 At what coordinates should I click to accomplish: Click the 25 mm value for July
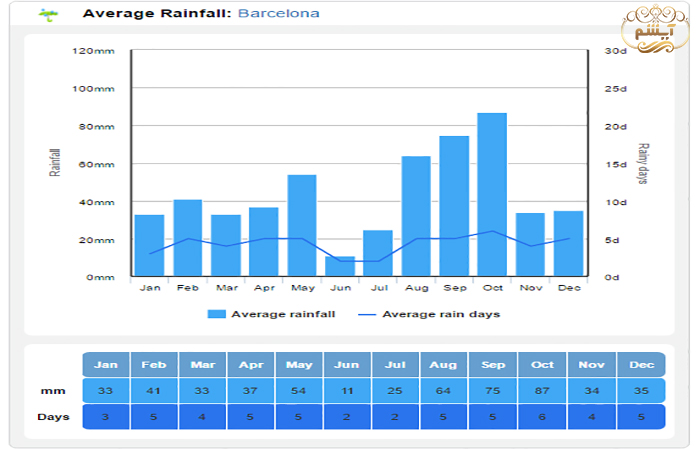pos(396,391)
